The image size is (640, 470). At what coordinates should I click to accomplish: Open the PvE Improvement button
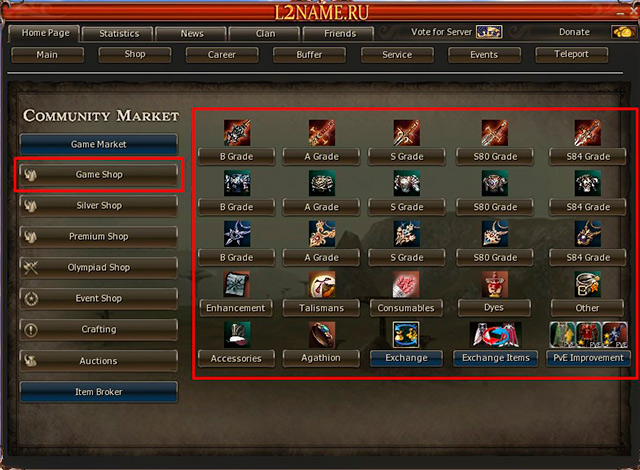point(588,358)
